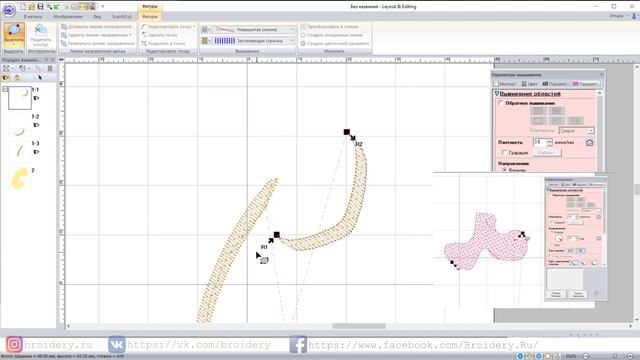The height and width of the screenshot is (360, 640).
Task: Toggle visibility eye of item 1-2
Action: tap(36, 125)
